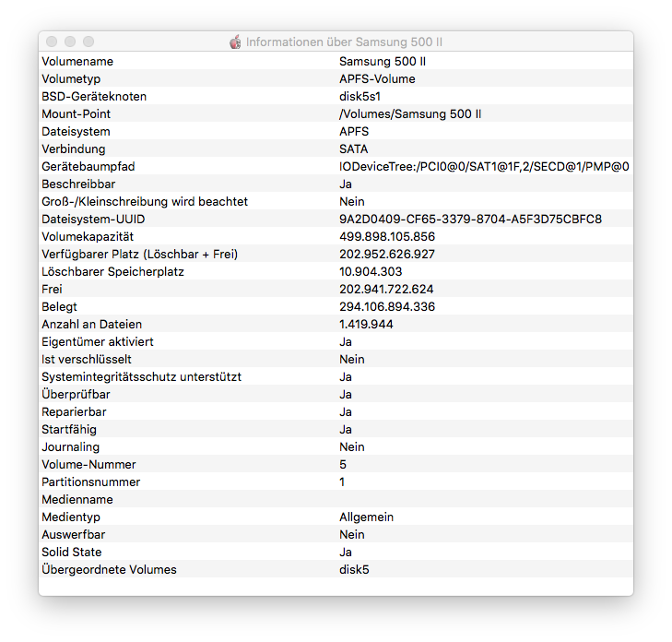Select file count value '1.419.944'
Image resolution: width=672 pixels, height=642 pixels.
point(366,325)
